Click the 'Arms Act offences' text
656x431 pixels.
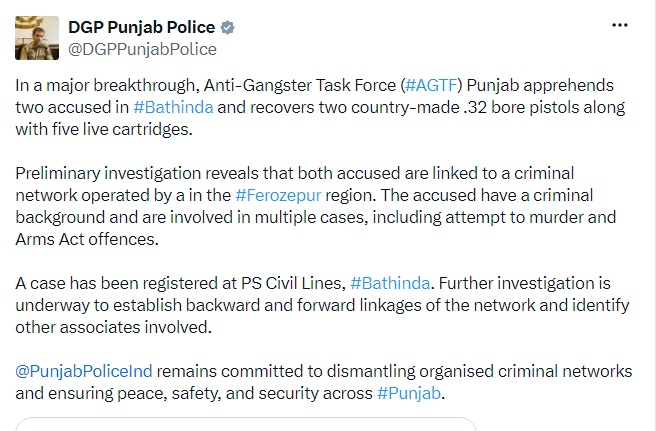click(x=86, y=239)
